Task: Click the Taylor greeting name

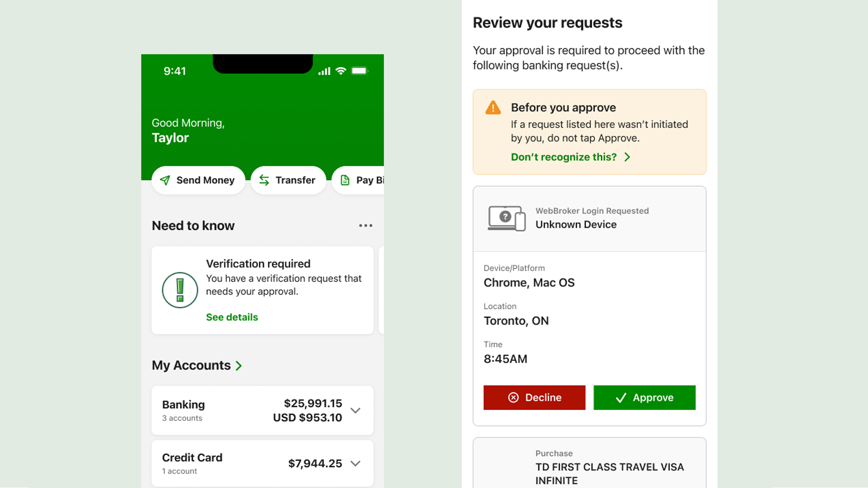Action: pos(170,138)
